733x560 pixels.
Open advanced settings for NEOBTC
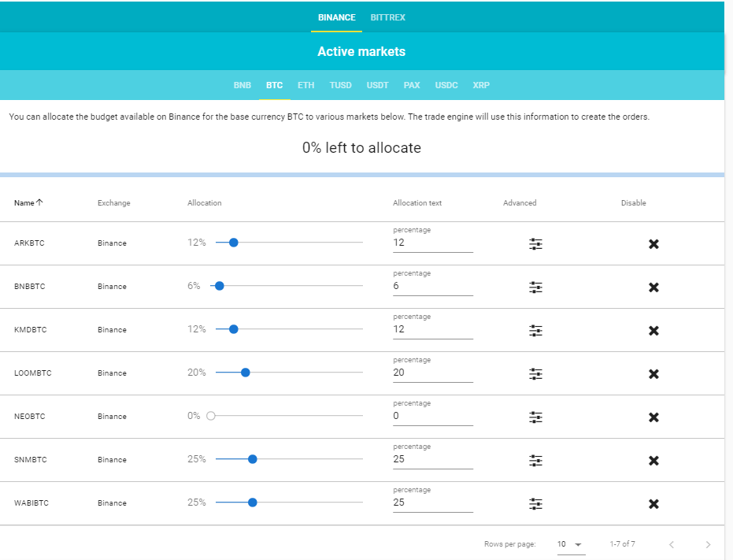pyautogui.click(x=535, y=417)
